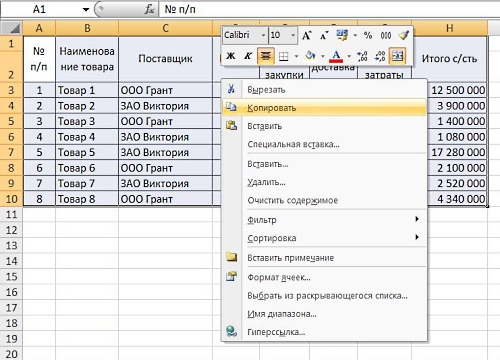
Task: Select ООО Грант cell in row 3
Action: (x=165, y=90)
